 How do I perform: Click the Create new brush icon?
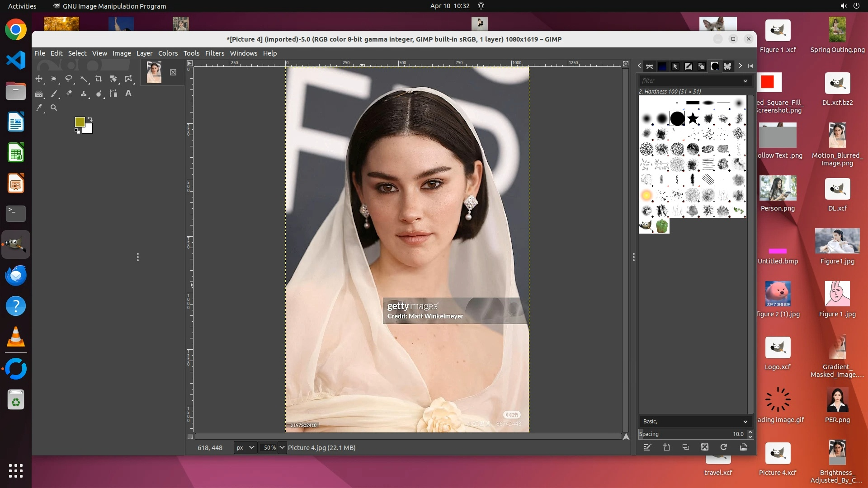point(667,447)
